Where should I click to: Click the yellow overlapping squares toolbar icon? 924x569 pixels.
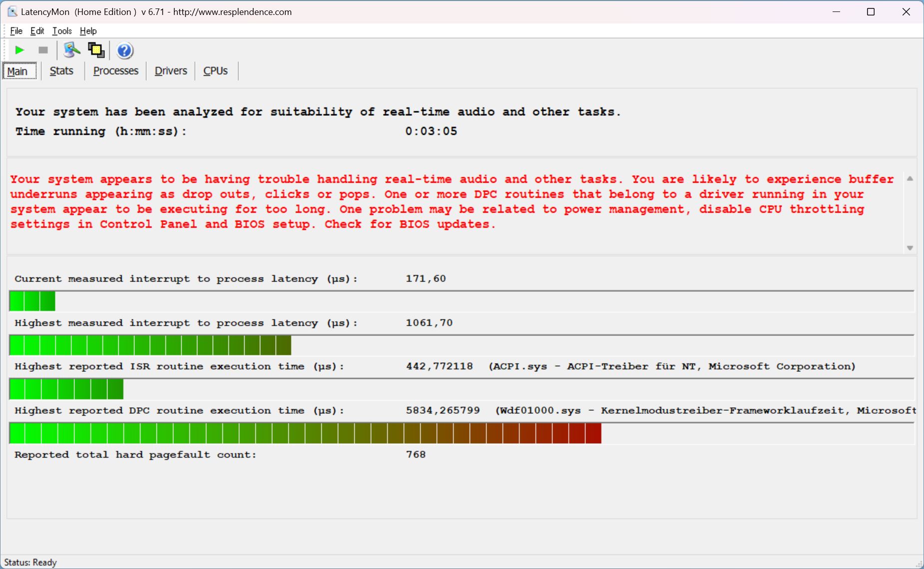click(x=96, y=50)
